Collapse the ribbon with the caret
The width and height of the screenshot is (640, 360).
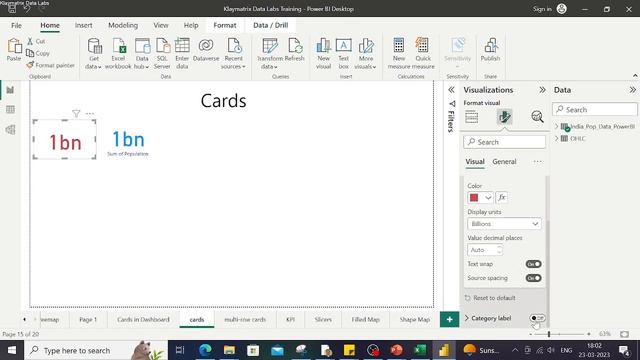click(x=635, y=76)
